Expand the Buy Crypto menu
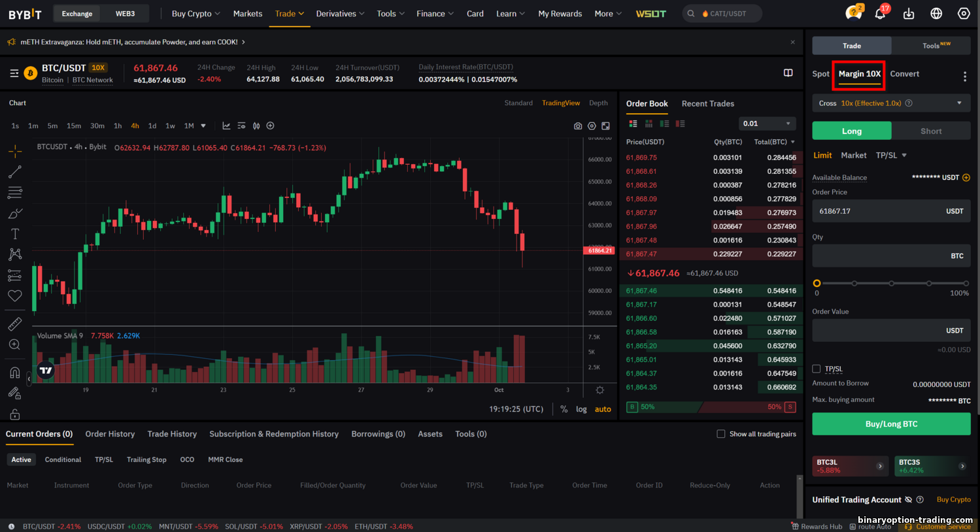 pos(195,13)
